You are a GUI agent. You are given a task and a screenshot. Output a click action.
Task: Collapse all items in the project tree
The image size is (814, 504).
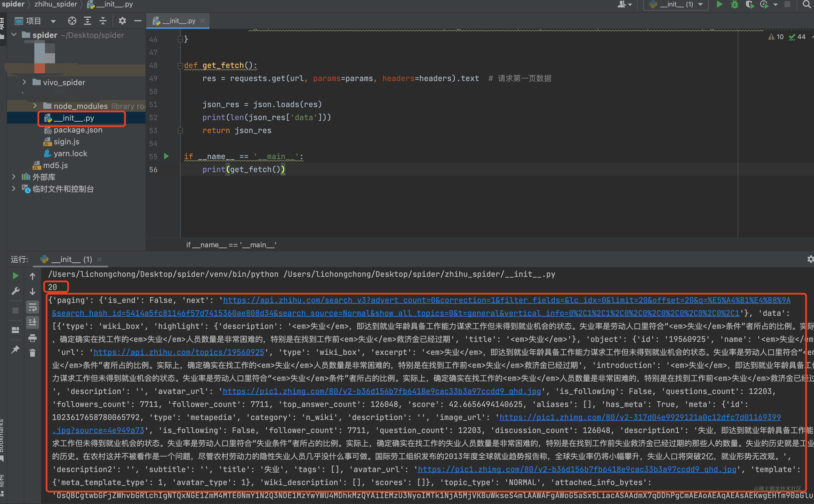pos(103,21)
